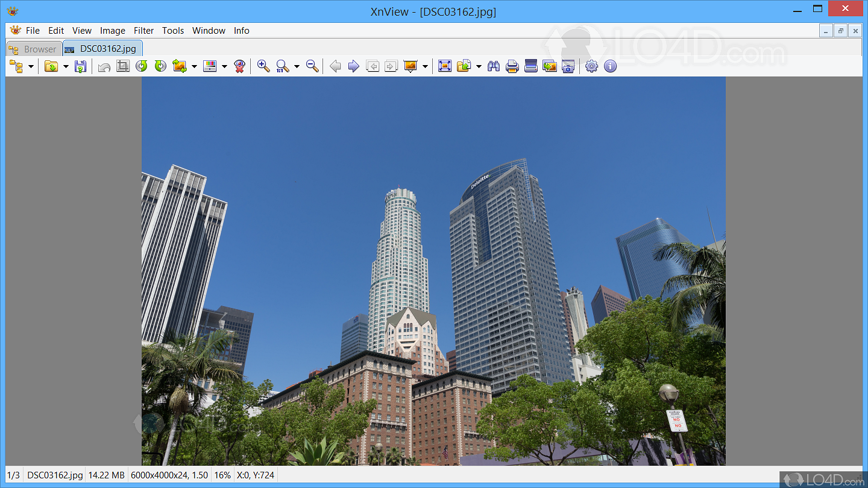Screen dimensions: 868x488
Task: Open the Filter menu
Action: click(143, 31)
